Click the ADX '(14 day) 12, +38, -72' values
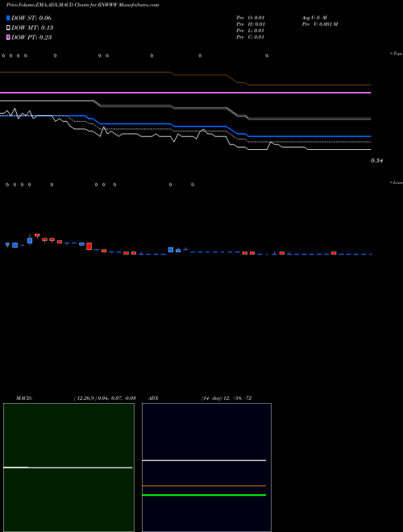 (226, 398)
